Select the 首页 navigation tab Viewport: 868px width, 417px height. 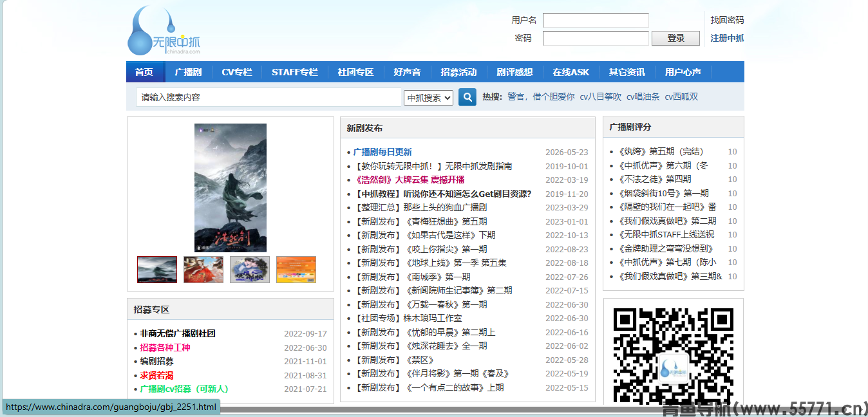coord(144,72)
